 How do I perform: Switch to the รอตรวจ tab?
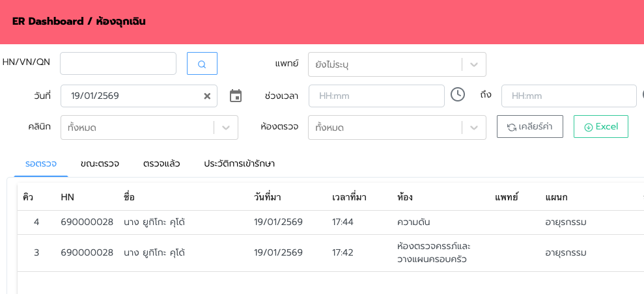point(41,163)
